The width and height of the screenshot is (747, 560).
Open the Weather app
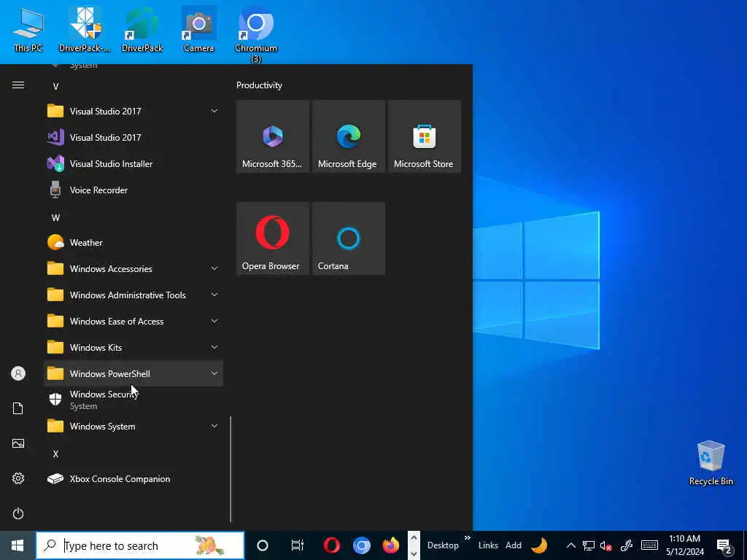133,242
